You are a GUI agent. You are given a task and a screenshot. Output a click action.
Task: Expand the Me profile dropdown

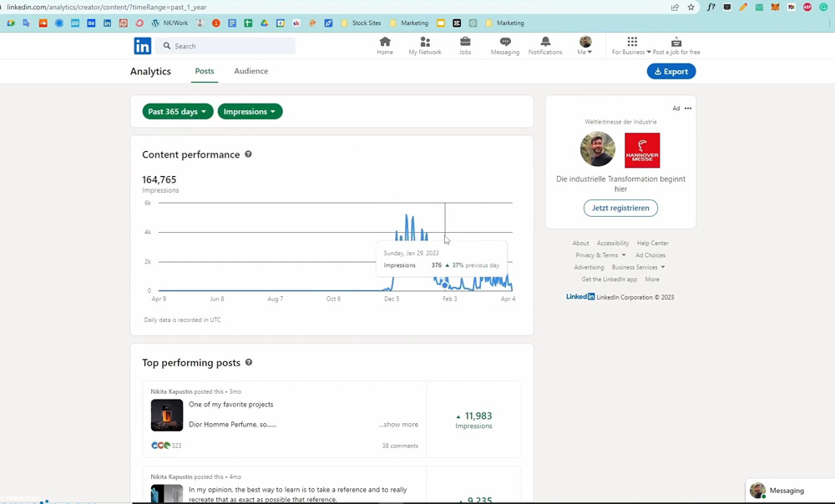pos(584,45)
